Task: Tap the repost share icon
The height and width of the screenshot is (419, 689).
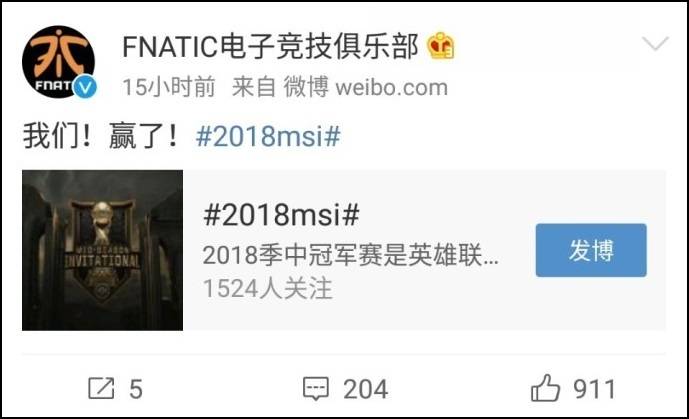Action: pyautogui.click(x=101, y=388)
